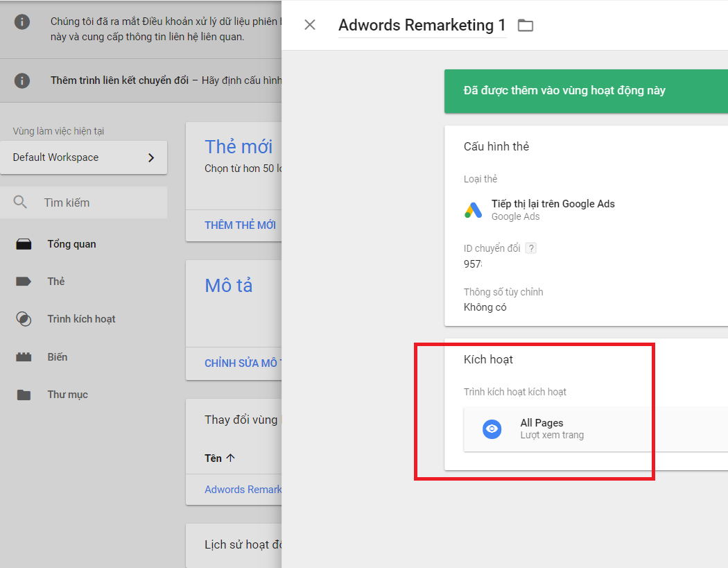Click the Mô tả card heading
The height and width of the screenshot is (568, 728).
point(228,286)
